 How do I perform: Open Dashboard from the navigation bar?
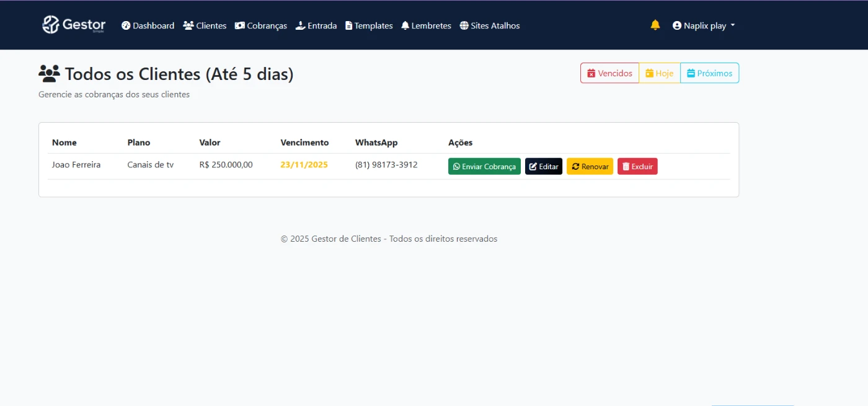coord(148,26)
